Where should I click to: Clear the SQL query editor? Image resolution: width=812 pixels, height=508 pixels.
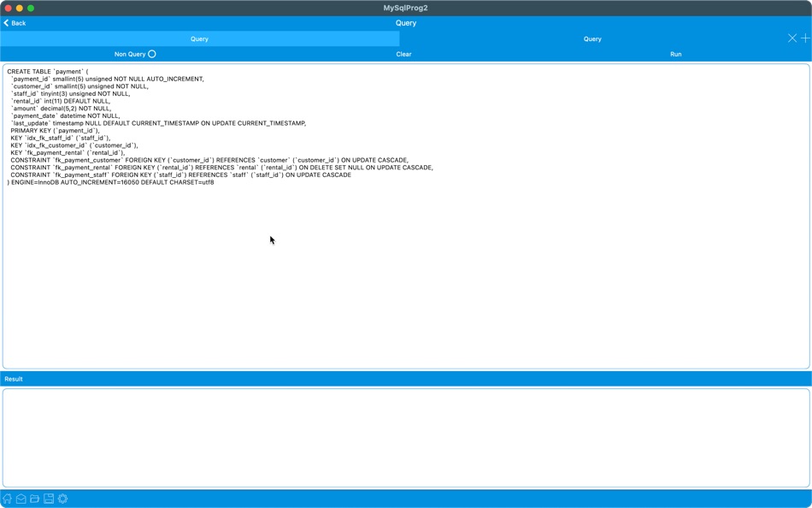pyautogui.click(x=403, y=53)
